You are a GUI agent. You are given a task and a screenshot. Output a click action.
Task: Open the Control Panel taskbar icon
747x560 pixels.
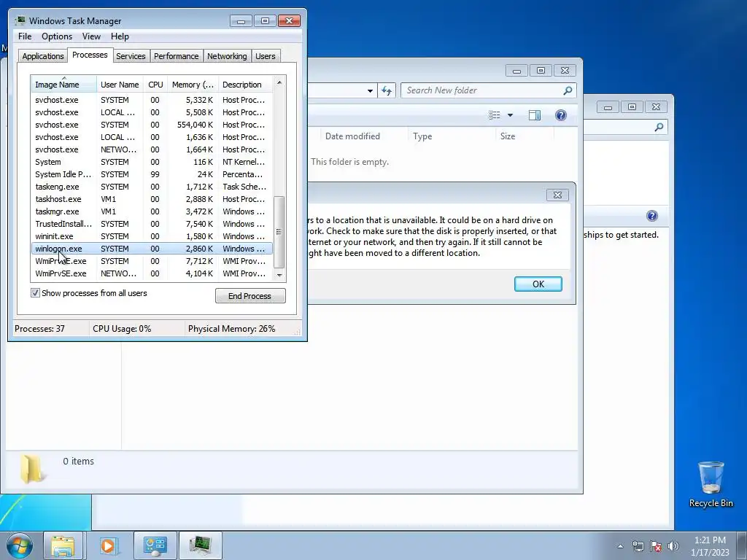[x=155, y=545]
